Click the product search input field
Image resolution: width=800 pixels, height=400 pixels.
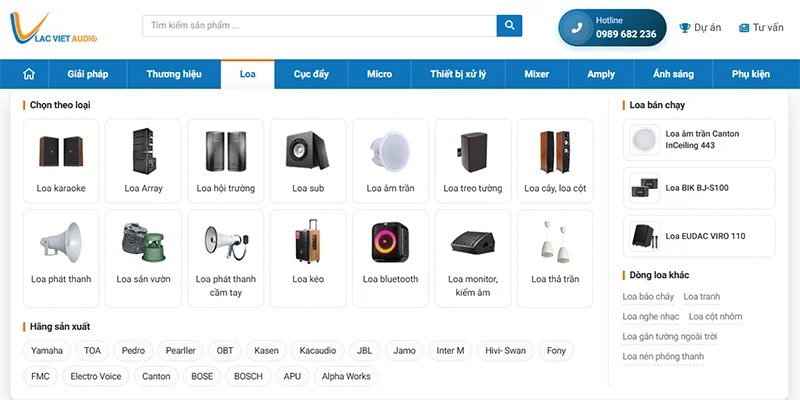click(x=319, y=26)
